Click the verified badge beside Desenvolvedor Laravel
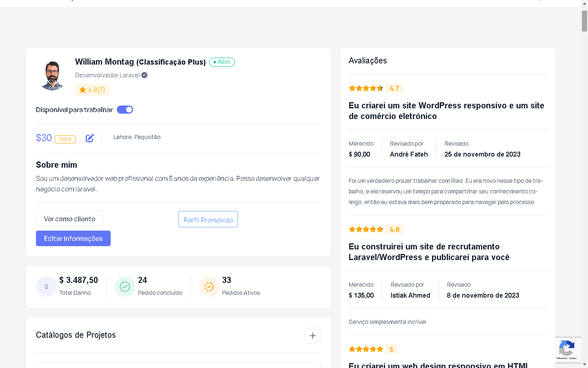588x368 pixels. (x=145, y=75)
